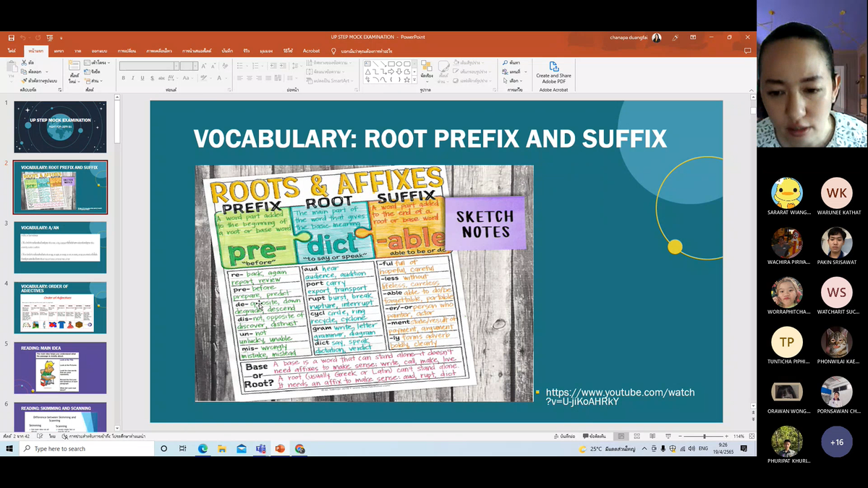Toggle Bold formatting button
Viewport: 868px width, 488px height.
(x=124, y=78)
